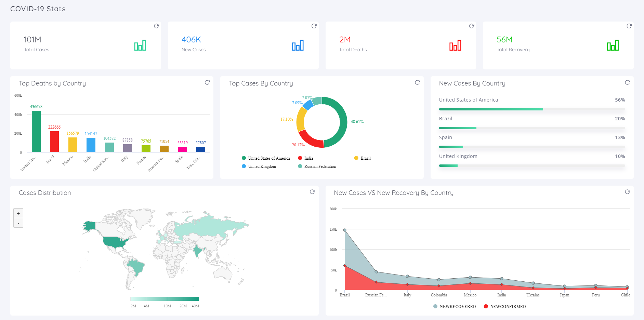Click the blue New Cases bar icon

[x=298, y=45]
